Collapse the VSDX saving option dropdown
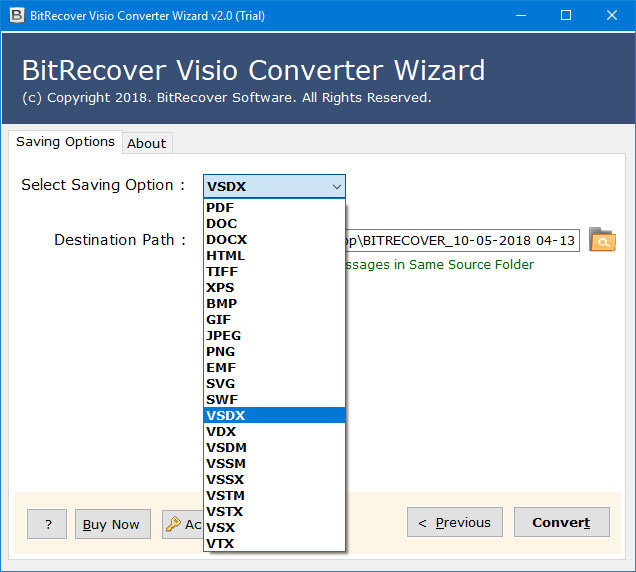Image resolution: width=636 pixels, height=572 pixels. 336,187
